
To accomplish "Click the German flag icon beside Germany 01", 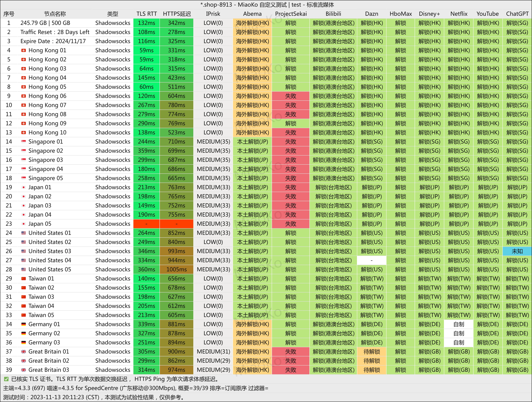I will pyautogui.click(x=24, y=324).
